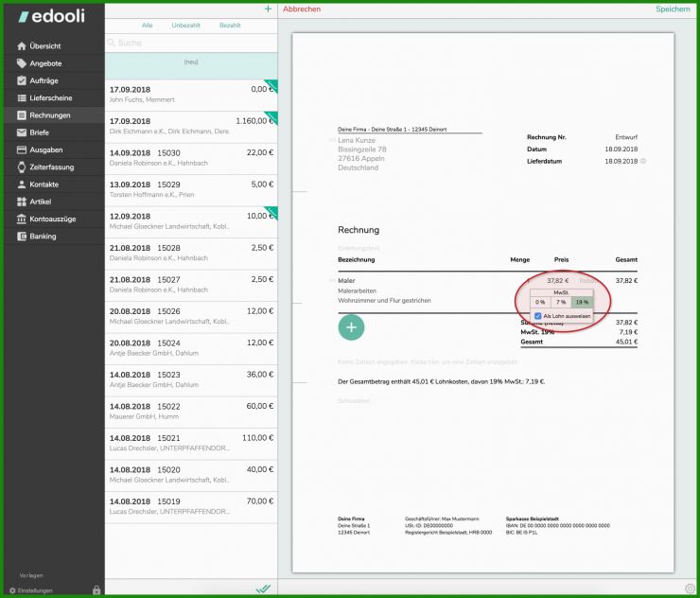Select the 19 % MwSt. option
The height and width of the screenshot is (598, 700).
click(582, 303)
